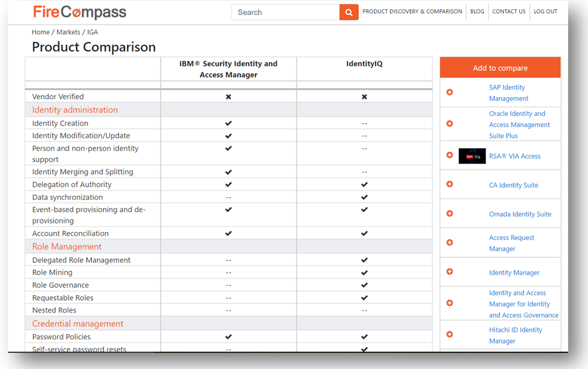588x369 pixels.
Task: Click Role Governance row label
Action: point(60,285)
